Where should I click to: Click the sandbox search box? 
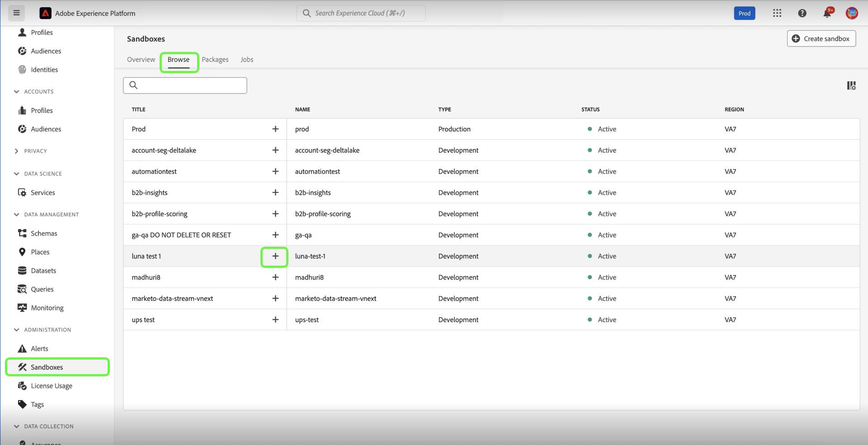[x=185, y=85]
